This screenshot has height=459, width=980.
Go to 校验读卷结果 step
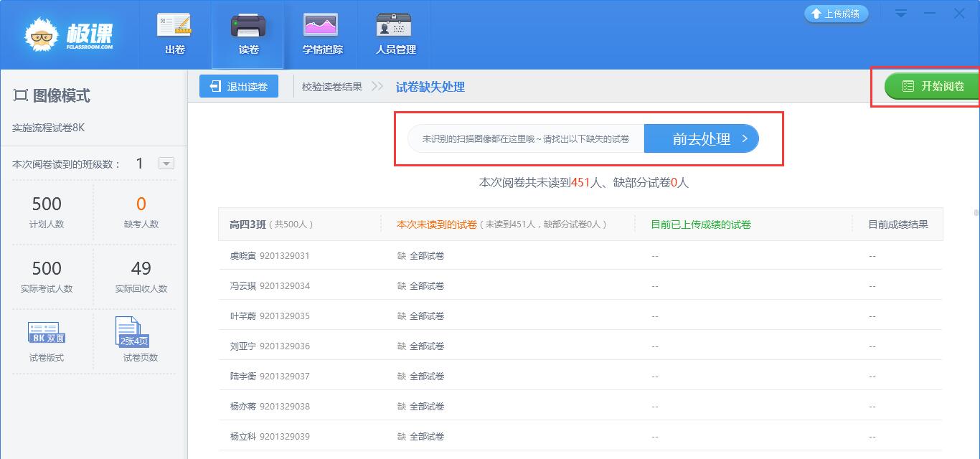pyautogui.click(x=331, y=87)
